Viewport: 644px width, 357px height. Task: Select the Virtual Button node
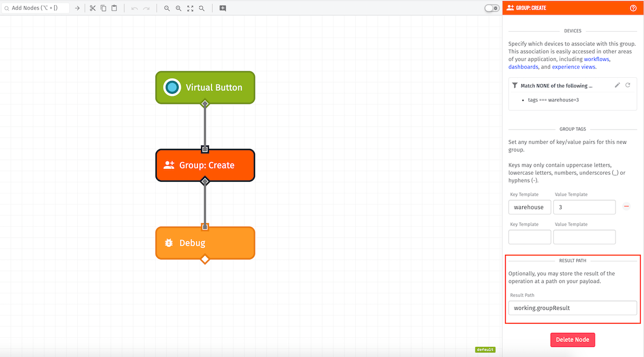click(x=205, y=87)
